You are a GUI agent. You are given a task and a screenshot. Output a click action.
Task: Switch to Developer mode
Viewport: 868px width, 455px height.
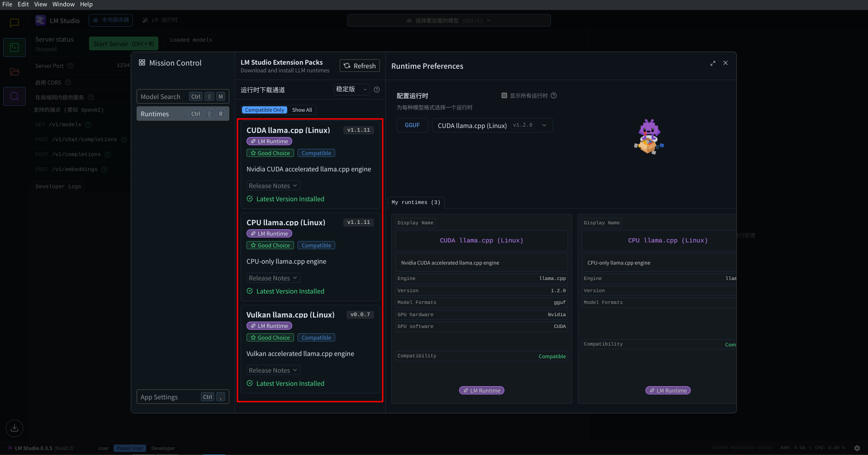tap(163, 448)
